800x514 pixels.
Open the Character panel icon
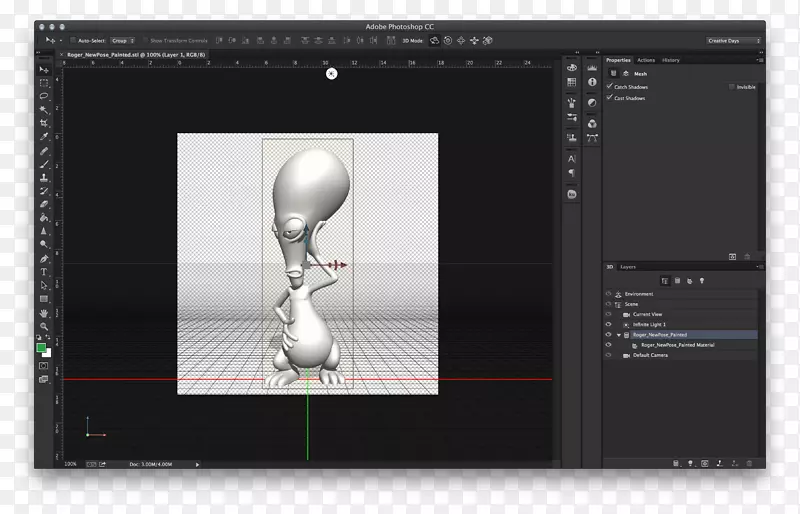click(x=571, y=159)
